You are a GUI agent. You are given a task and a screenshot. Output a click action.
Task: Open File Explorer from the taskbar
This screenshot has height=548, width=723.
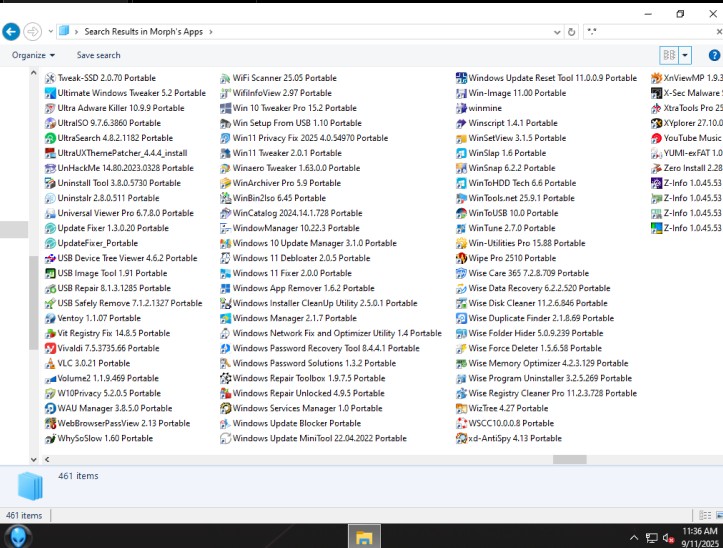pos(364,537)
